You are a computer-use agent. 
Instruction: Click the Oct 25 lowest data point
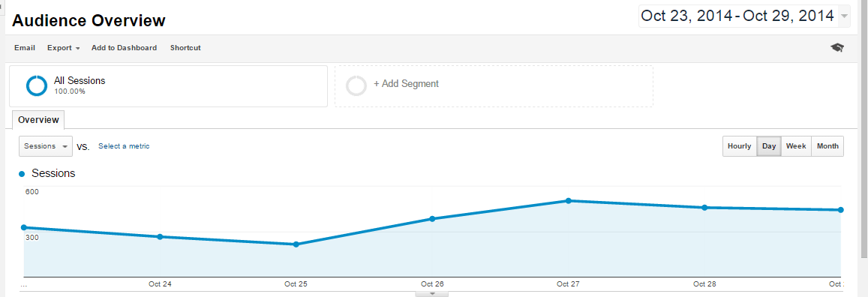coord(296,244)
